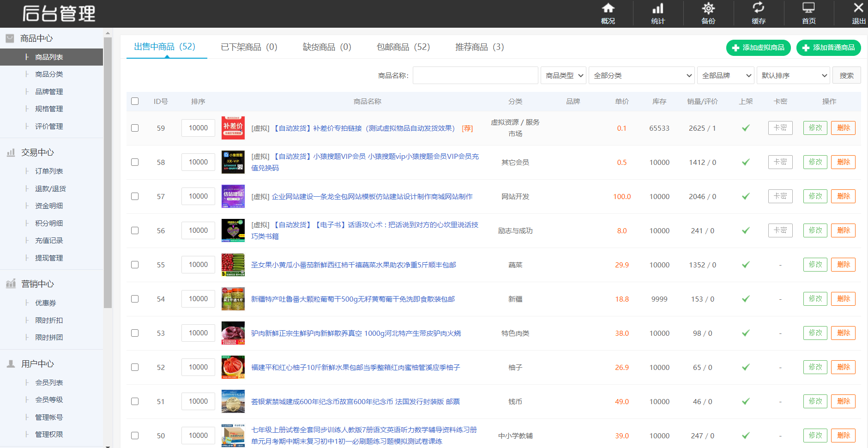Open the 商品类型 dropdown
Viewport: 868px width, 448px height.
pyautogui.click(x=563, y=75)
